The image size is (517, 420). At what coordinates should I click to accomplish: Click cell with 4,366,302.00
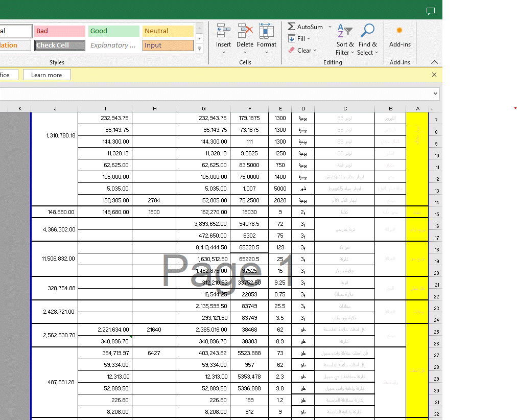pos(55,229)
